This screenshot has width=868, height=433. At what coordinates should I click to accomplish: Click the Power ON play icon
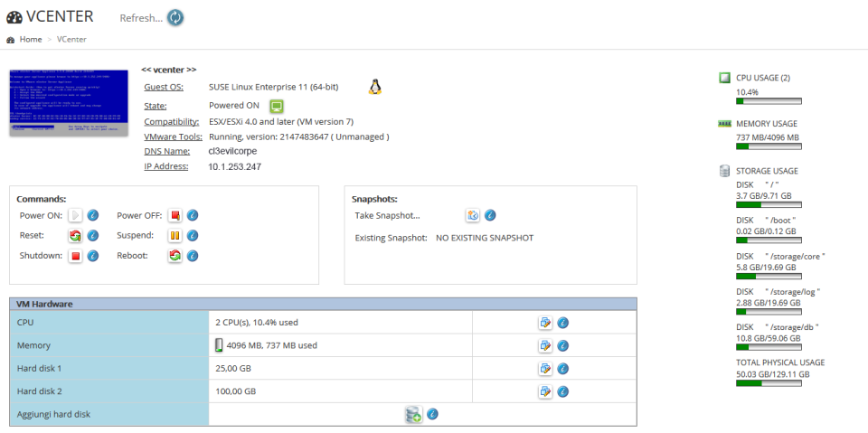75,215
